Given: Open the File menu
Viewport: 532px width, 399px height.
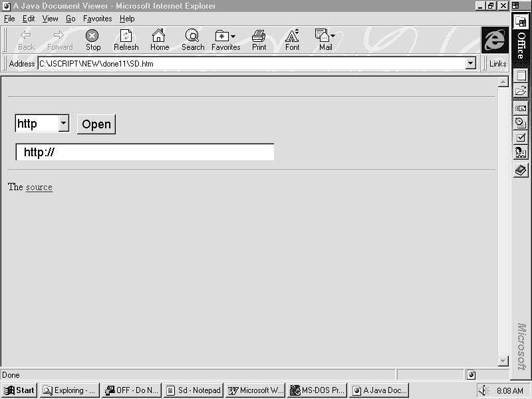Looking at the screenshot, I should click(9, 19).
